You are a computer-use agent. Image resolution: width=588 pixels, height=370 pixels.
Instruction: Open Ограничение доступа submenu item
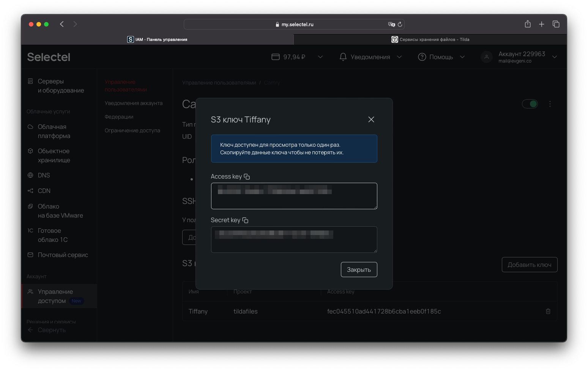coord(132,130)
